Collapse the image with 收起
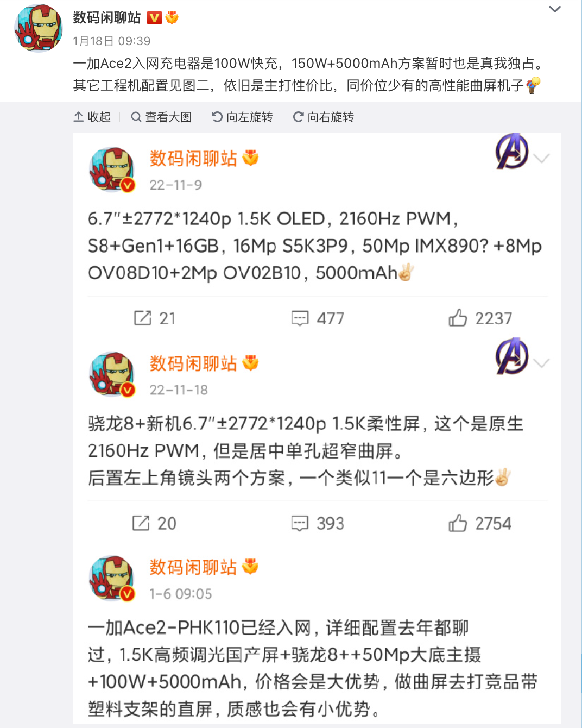This screenshot has height=728, width=582. tap(92, 117)
